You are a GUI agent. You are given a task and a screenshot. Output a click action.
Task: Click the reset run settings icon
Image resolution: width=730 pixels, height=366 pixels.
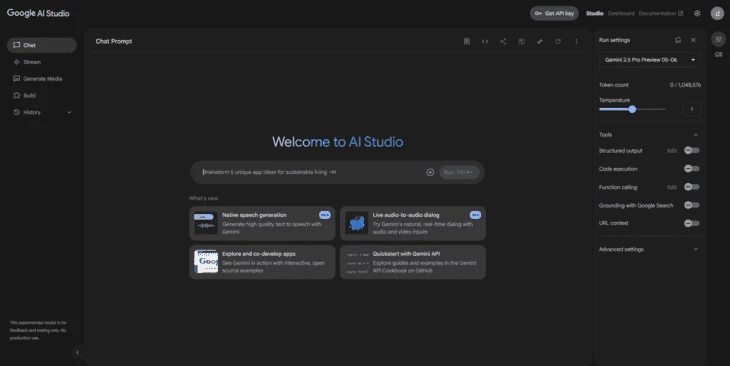tap(678, 40)
